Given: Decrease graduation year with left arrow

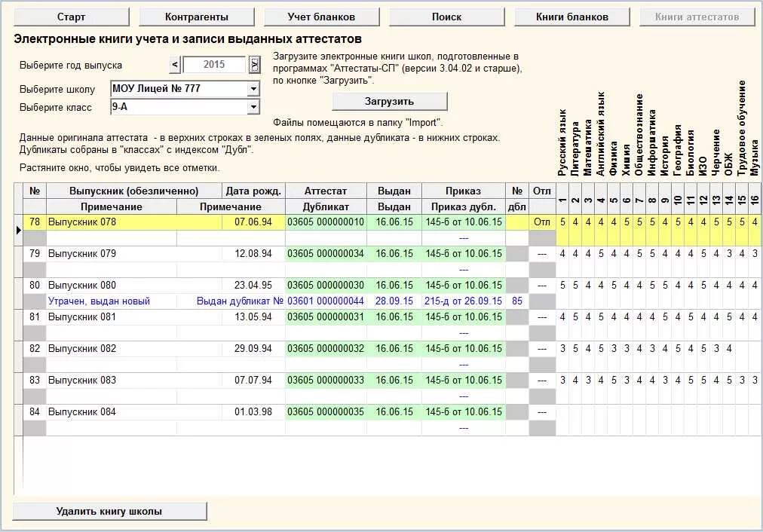Looking at the screenshot, I should (x=175, y=65).
